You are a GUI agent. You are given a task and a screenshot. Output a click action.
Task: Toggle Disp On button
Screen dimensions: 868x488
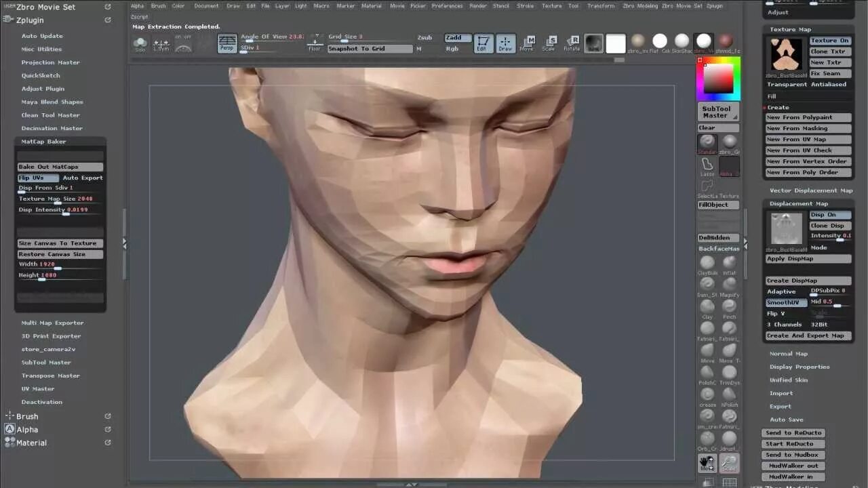(x=830, y=215)
